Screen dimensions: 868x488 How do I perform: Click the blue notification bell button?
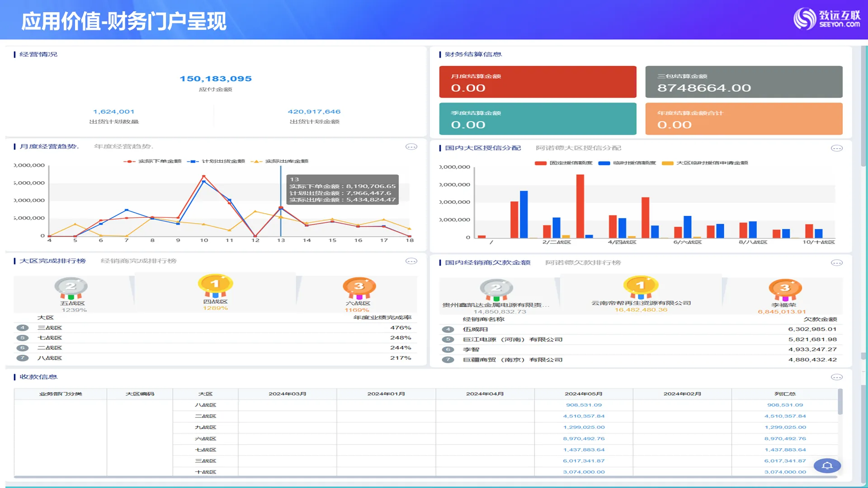(x=827, y=466)
